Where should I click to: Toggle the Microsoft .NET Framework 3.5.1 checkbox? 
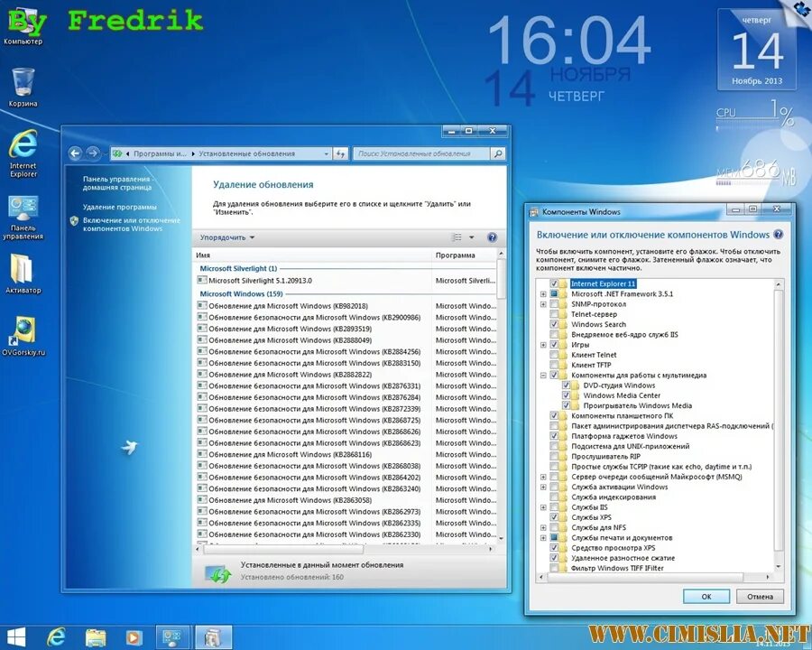coord(554,294)
